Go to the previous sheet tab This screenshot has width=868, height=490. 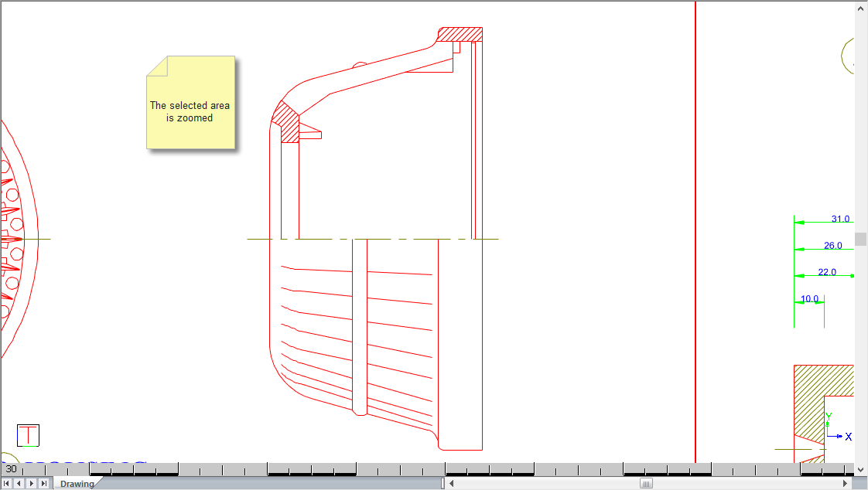[19, 483]
